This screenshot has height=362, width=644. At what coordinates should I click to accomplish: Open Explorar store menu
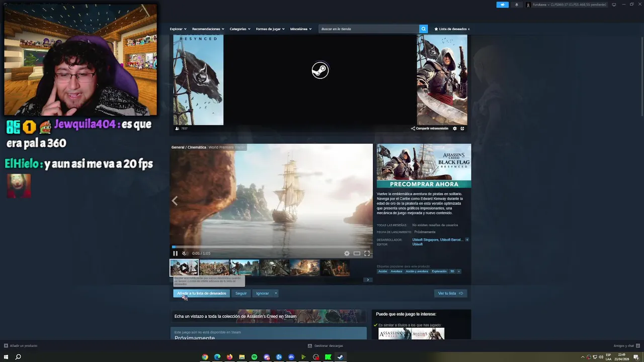point(178,29)
